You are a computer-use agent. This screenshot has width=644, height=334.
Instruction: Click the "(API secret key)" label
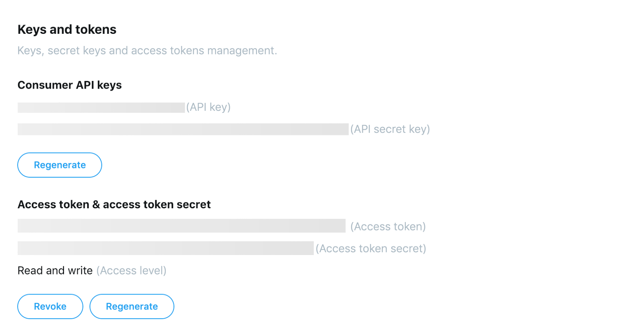[x=390, y=129]
